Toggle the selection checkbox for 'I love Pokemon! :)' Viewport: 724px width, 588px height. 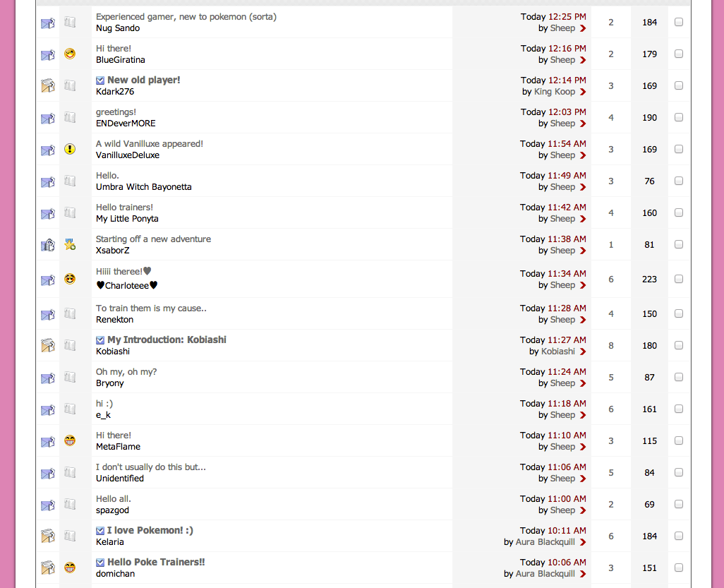(x=679, y=536)
